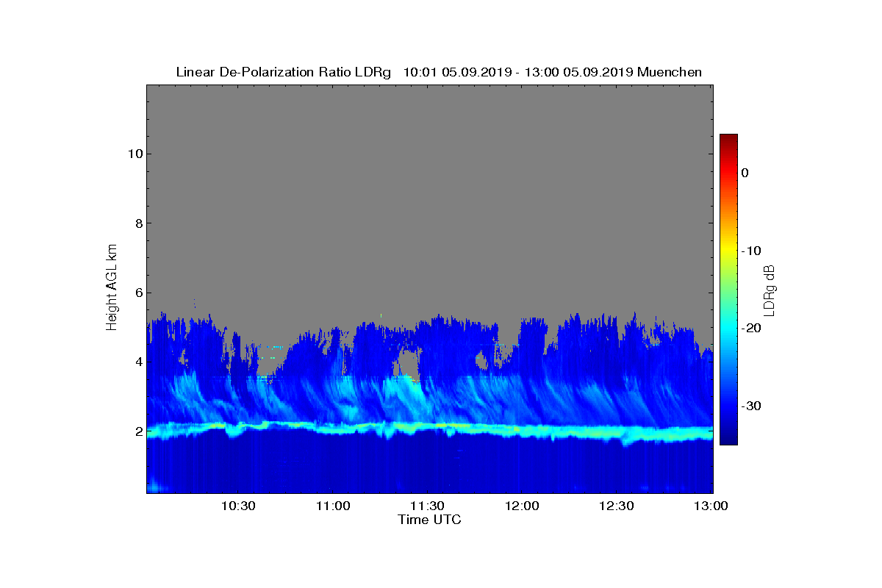
Task: Click the height tick label '8'
Action: click(137, 223)
